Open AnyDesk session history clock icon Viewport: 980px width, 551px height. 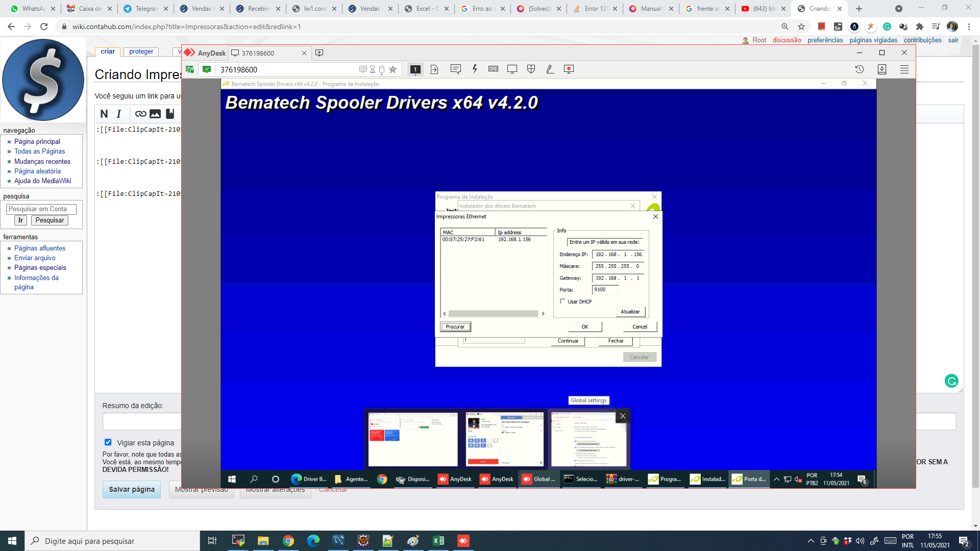860,69
